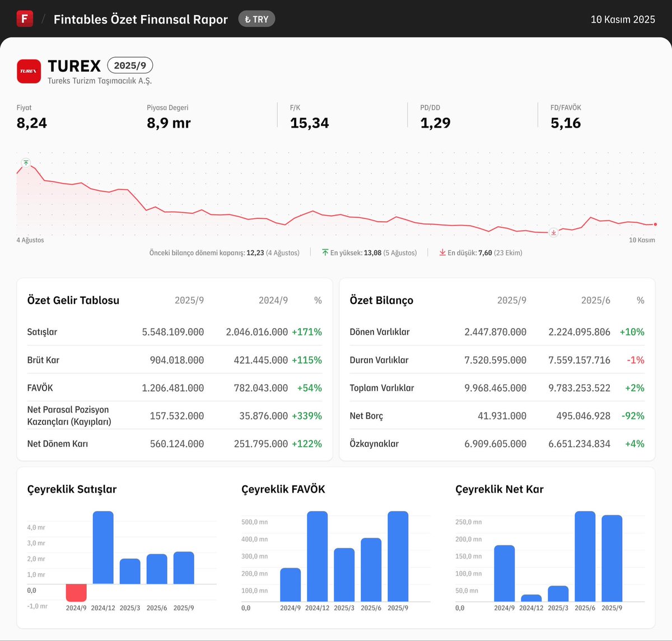Select the Net Borç row in Özet Bilanço

[x=367, y=415]
